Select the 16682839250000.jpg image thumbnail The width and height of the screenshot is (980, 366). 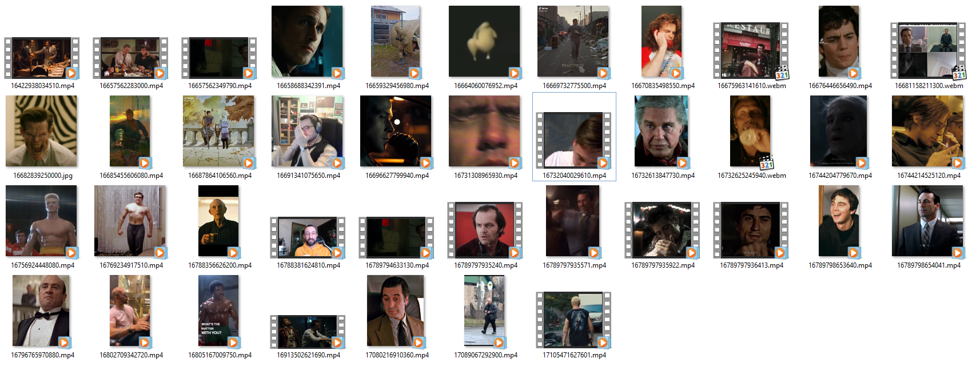(41, 131)
